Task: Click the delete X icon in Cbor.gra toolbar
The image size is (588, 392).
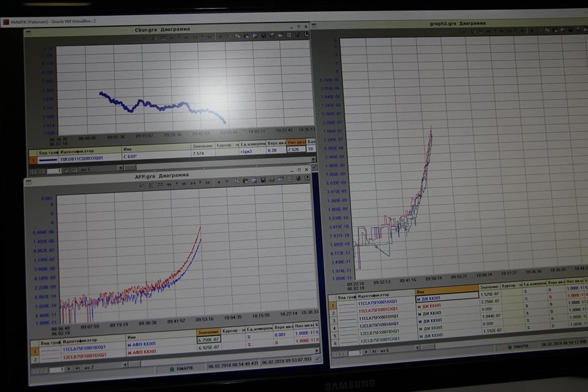Action: pos(228,37)
